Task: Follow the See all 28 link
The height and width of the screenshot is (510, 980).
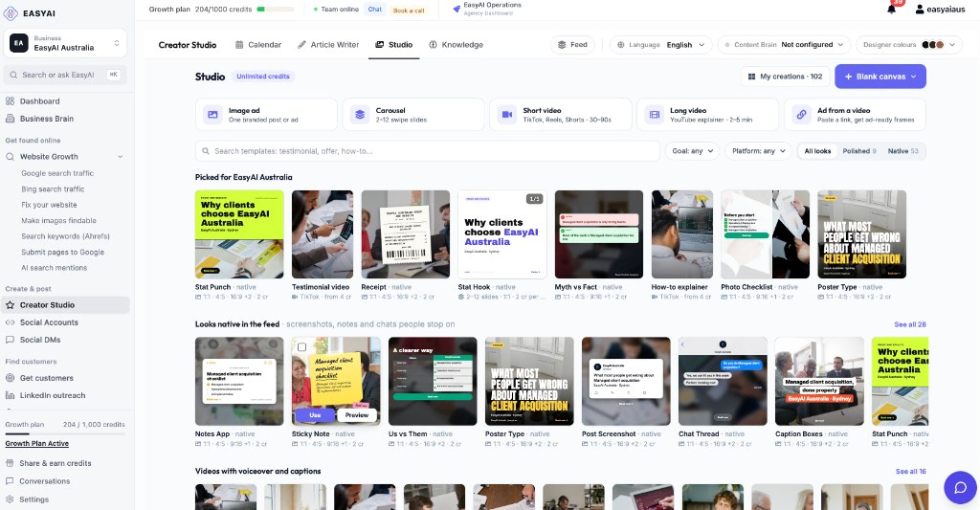Action: pos(910,324)
